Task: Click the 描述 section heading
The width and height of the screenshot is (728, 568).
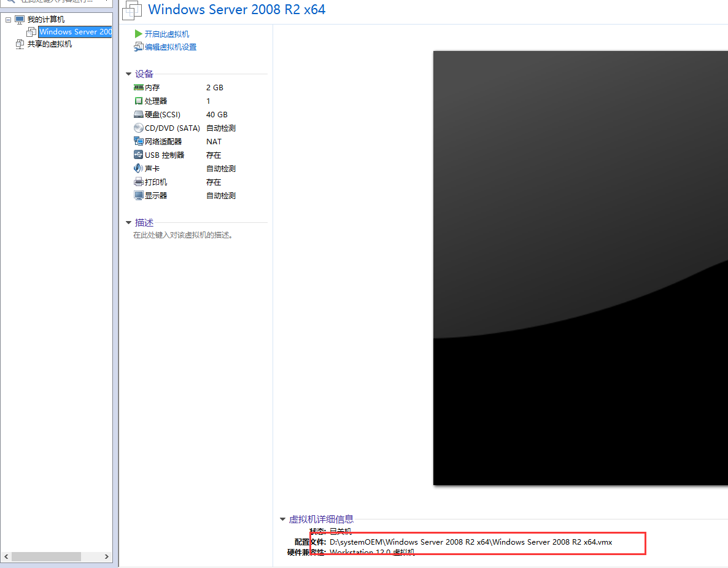Action: 144,223
